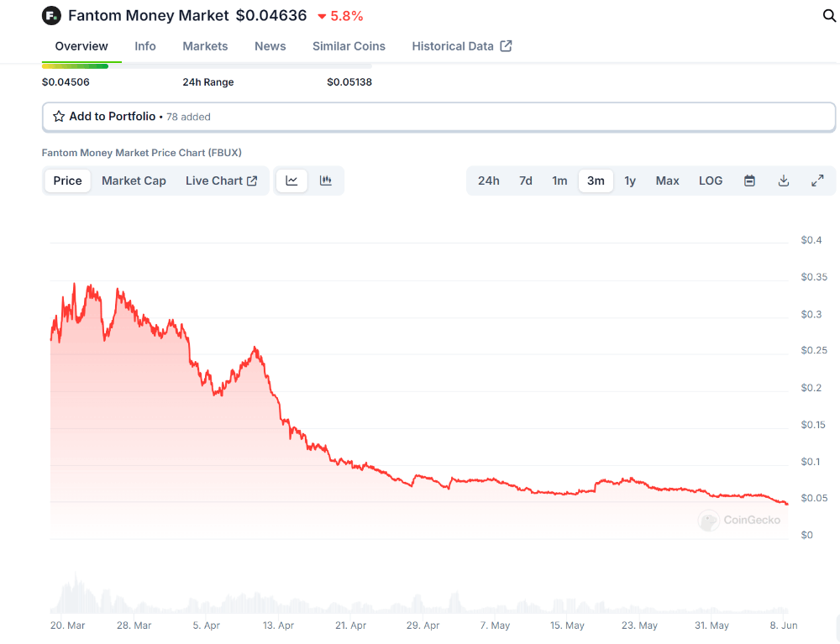
Task: Open the calendar date range picker
Action: [x=749, y=181]
